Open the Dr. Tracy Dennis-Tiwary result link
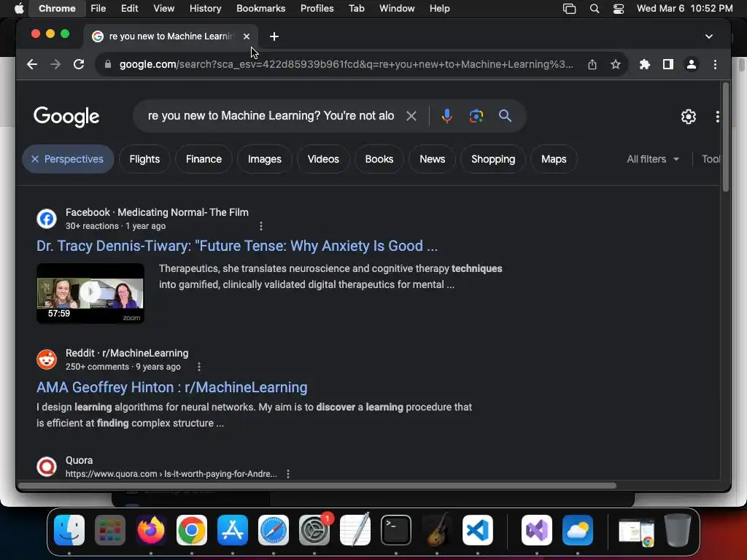The height and width of the screenshot is (560, 747). pos(237,246)
